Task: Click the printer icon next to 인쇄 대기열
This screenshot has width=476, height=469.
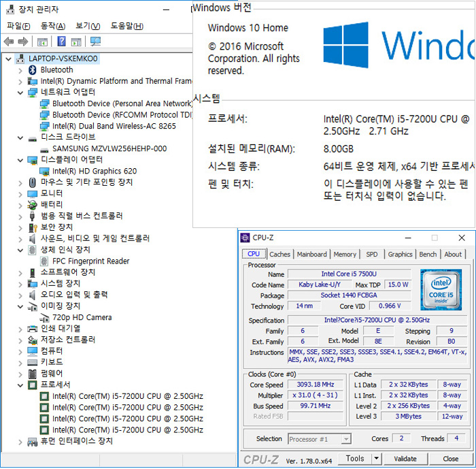Action: tap(32, 329)
